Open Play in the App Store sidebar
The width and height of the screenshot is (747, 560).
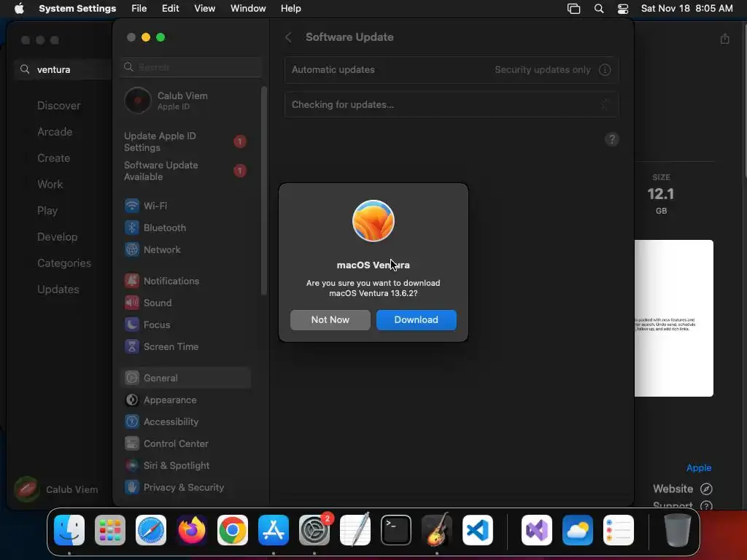tap(47, 211)
